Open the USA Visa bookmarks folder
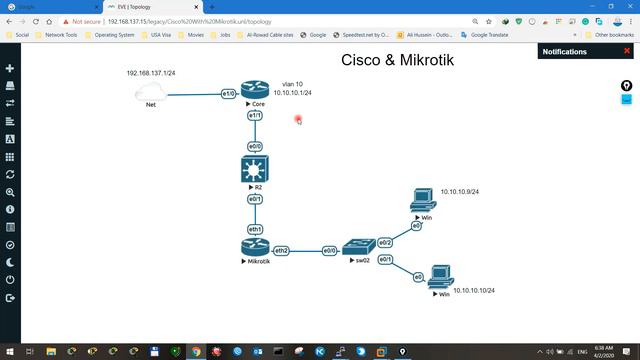This screenshot has height=360, width=640. pos(156,35)
